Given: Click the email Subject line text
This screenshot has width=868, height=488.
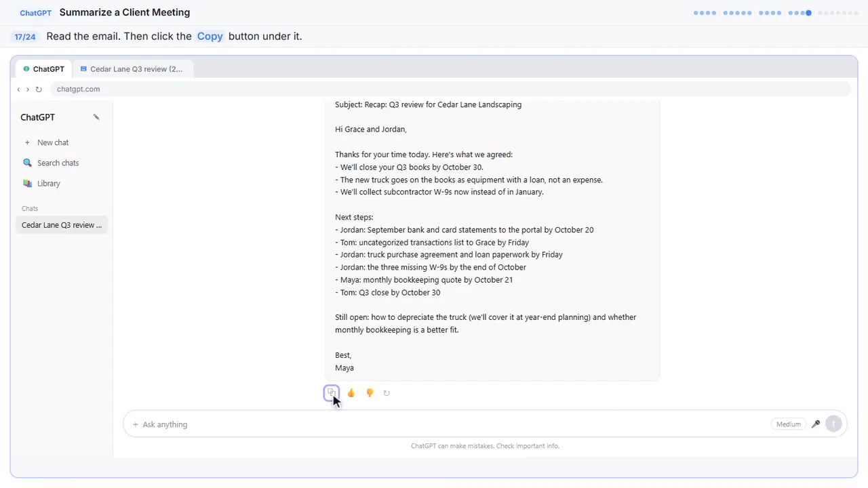Looking at the screenshot, I should pyautogui.click(x=428, y=105).
